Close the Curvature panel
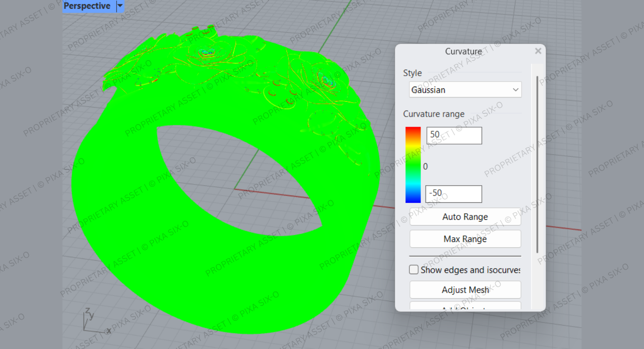 click(538, 51)
